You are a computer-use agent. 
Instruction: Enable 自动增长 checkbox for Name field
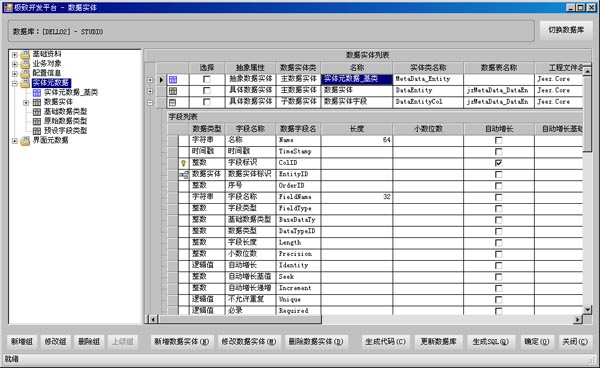[499, 140]
